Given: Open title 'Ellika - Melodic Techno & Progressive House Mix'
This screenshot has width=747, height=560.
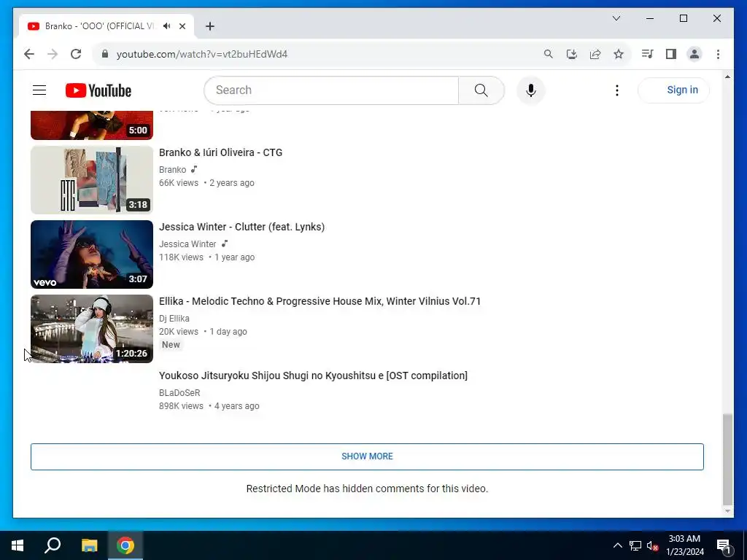Looking at the screenshot, I should (320, 301).
